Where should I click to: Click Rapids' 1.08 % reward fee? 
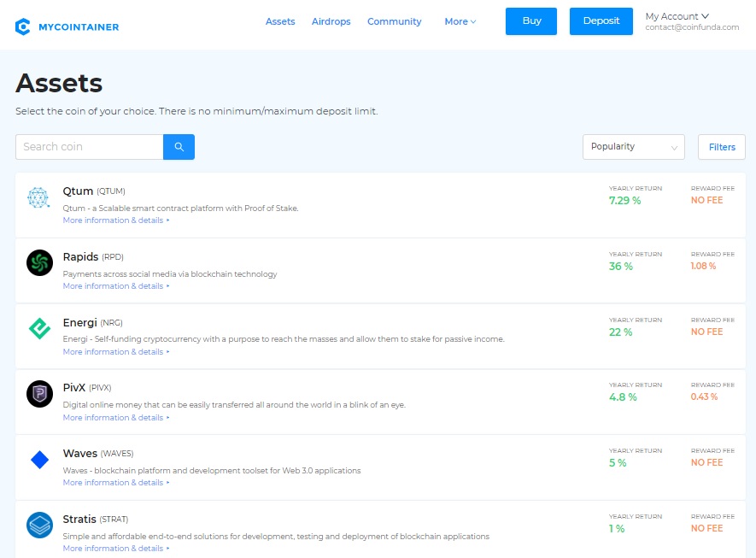click(703, 266)
